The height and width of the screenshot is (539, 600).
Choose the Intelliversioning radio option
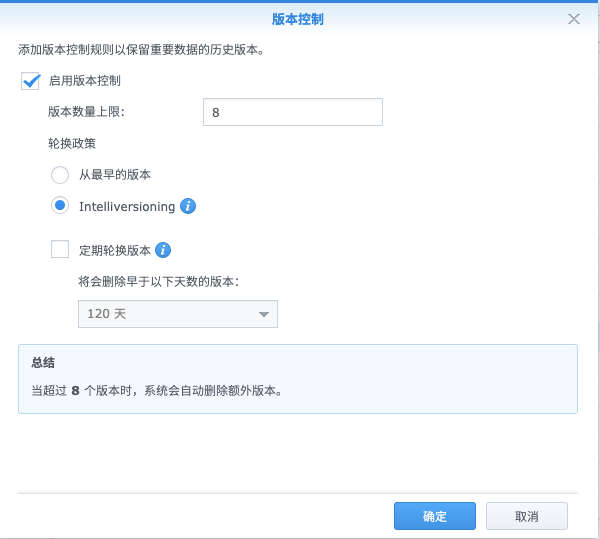click(60, 206)
